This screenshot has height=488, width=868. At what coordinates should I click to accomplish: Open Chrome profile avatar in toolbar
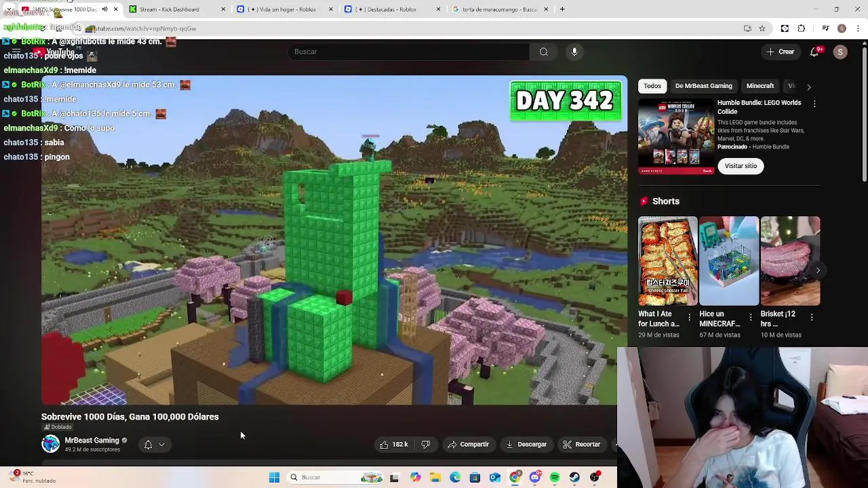click(x=842, y=28)
